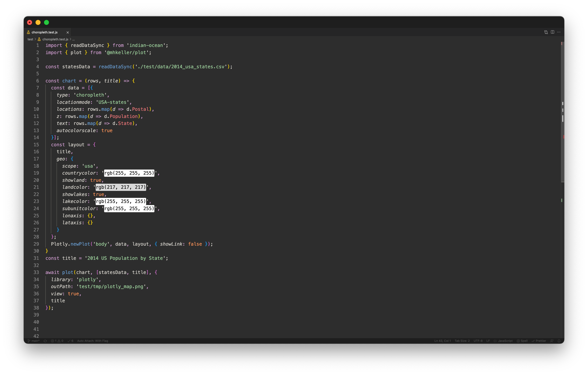Click the feedback person icon in status bar

coord(552,341)
